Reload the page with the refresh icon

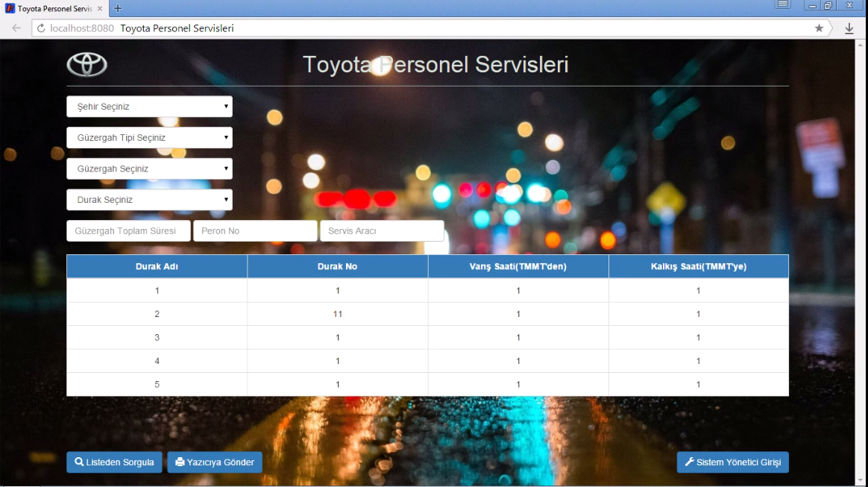pos(41,28)
